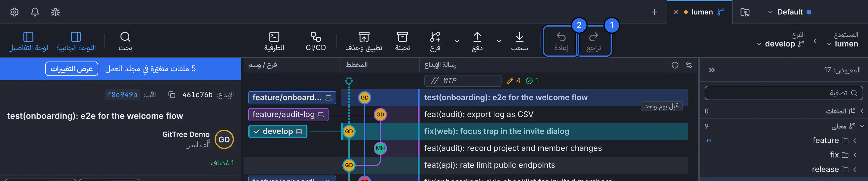Viewport: 868px width, 181px height.
Task: Open the repository folder browser icon
Action: click(x=745, y=12)
